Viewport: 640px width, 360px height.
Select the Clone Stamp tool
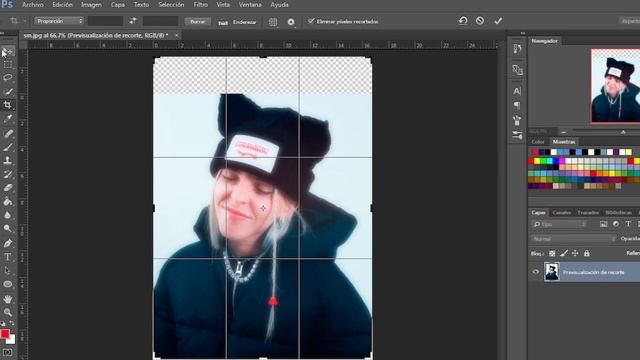pyautogui.click(x=8, y=160)
